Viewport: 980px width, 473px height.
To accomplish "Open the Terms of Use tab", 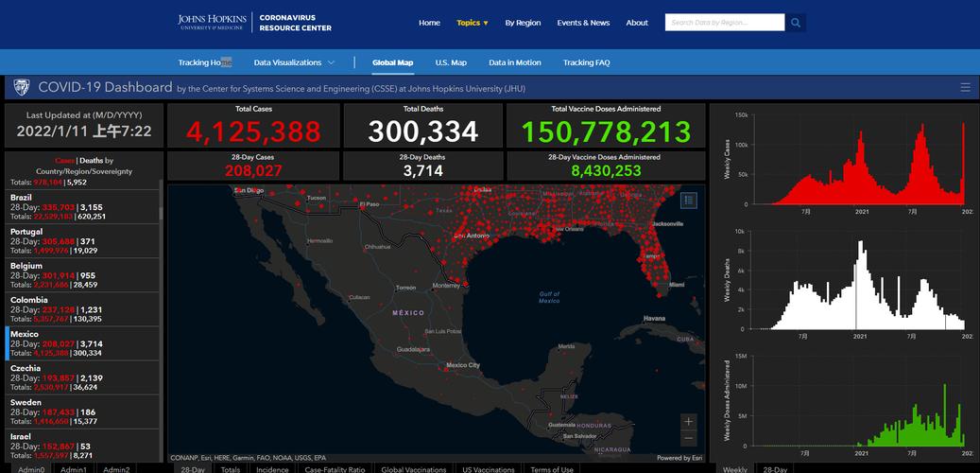I will [552, 468].
